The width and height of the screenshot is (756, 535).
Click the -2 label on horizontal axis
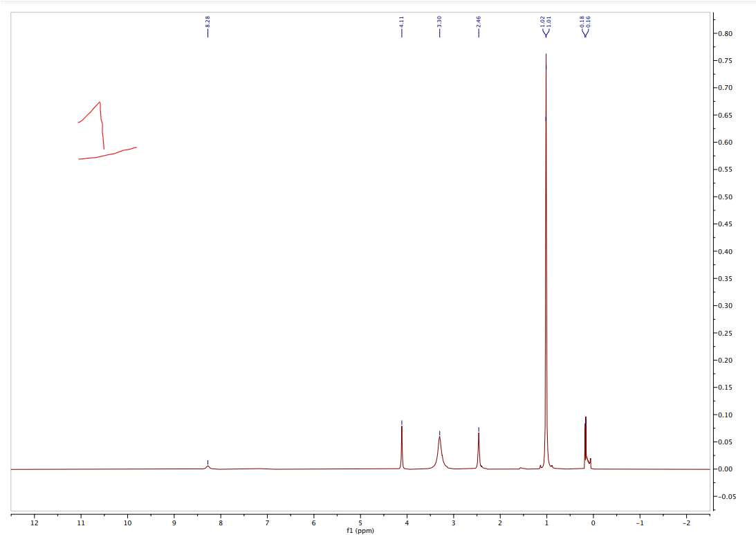point(687,523)
